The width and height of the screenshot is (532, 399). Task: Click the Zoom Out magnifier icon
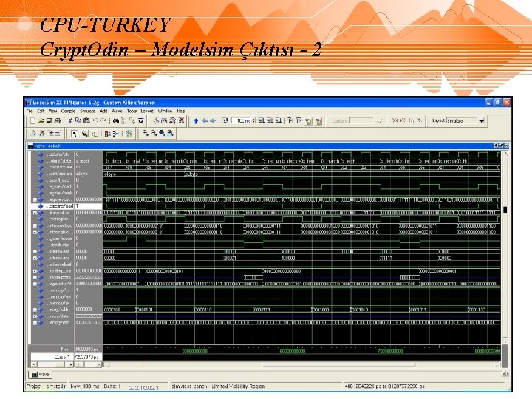click(154, 133)
